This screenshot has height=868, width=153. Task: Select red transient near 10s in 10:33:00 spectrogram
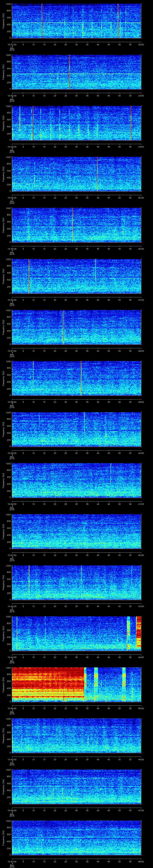(x=33, y=123)
